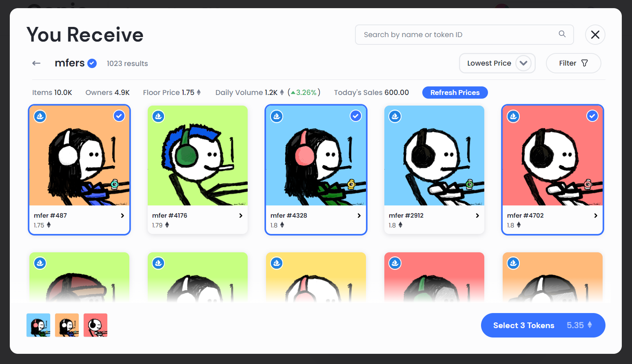Click OpenSea badge on mfer #487
This screenshot has height=364, width=632.
point(40,117)
